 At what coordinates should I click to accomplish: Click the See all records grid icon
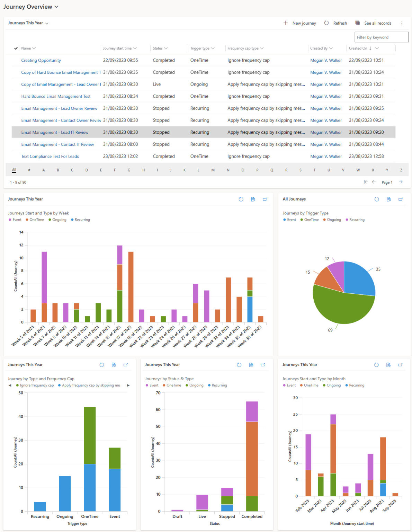coord(357,23)
